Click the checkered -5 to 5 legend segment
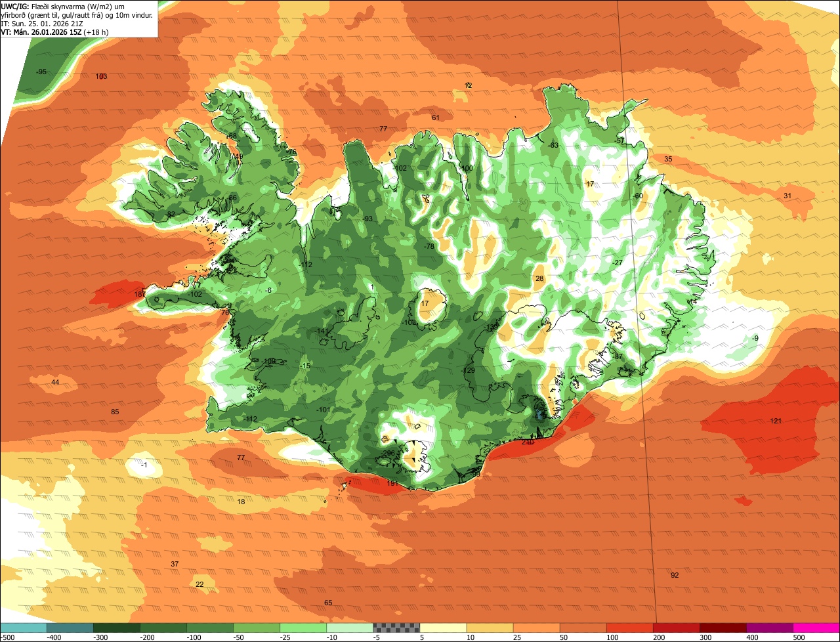840x642 pixels. [x=396, y=628]
